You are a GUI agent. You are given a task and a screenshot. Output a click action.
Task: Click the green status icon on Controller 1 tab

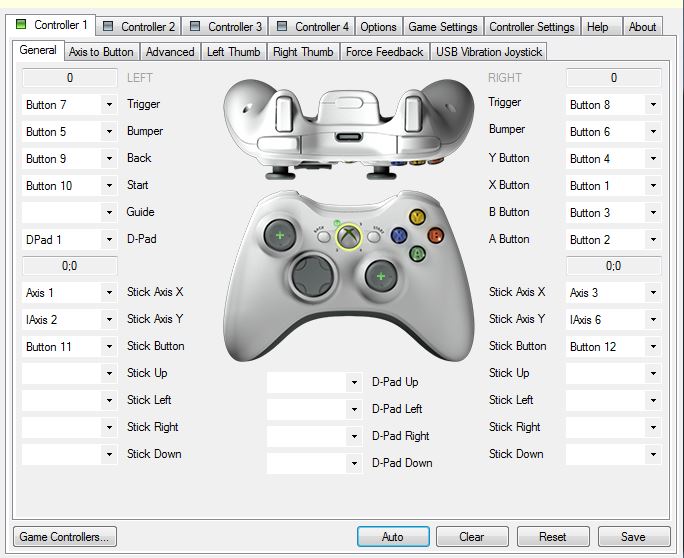(21, 24)
